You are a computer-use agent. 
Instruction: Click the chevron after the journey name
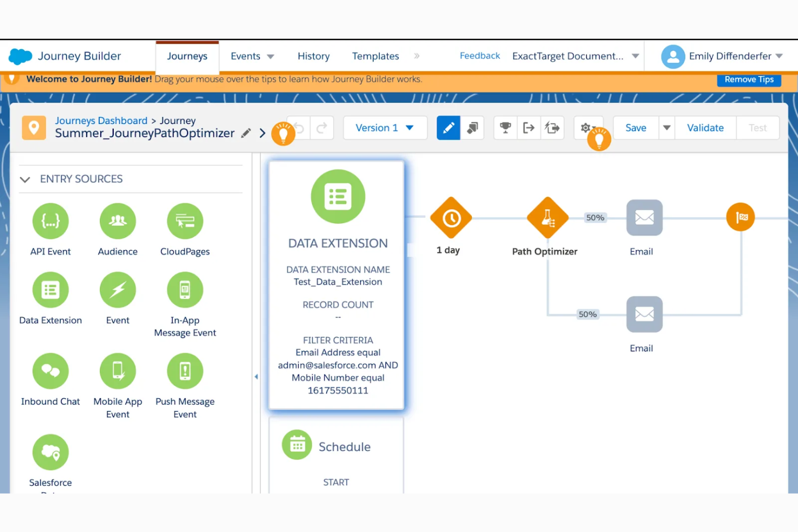coord(263,133)
